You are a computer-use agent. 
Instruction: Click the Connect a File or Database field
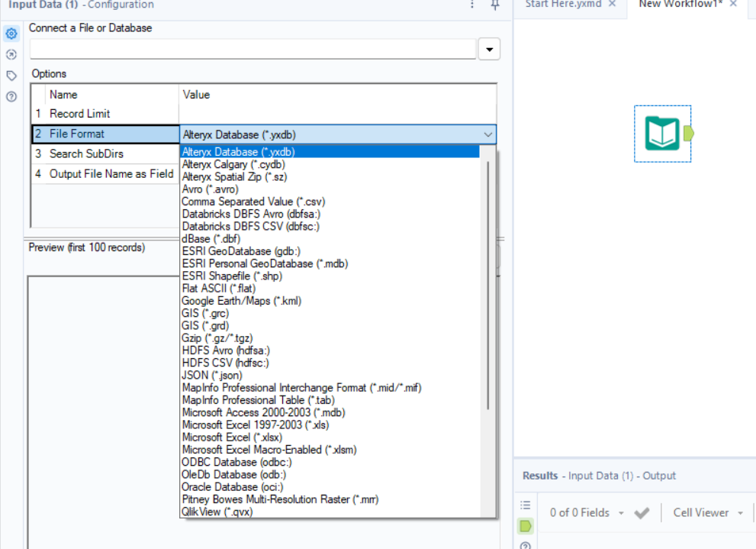click(x=253, y=49)
